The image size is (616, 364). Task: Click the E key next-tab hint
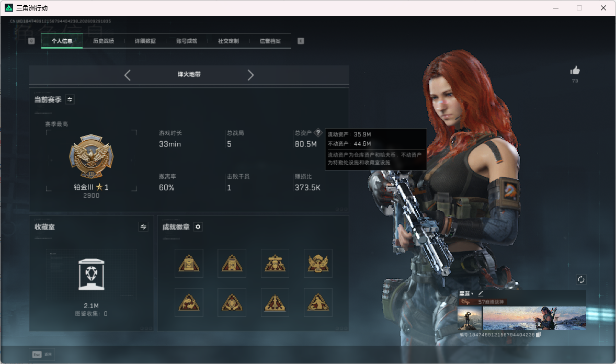click(301, 41)
